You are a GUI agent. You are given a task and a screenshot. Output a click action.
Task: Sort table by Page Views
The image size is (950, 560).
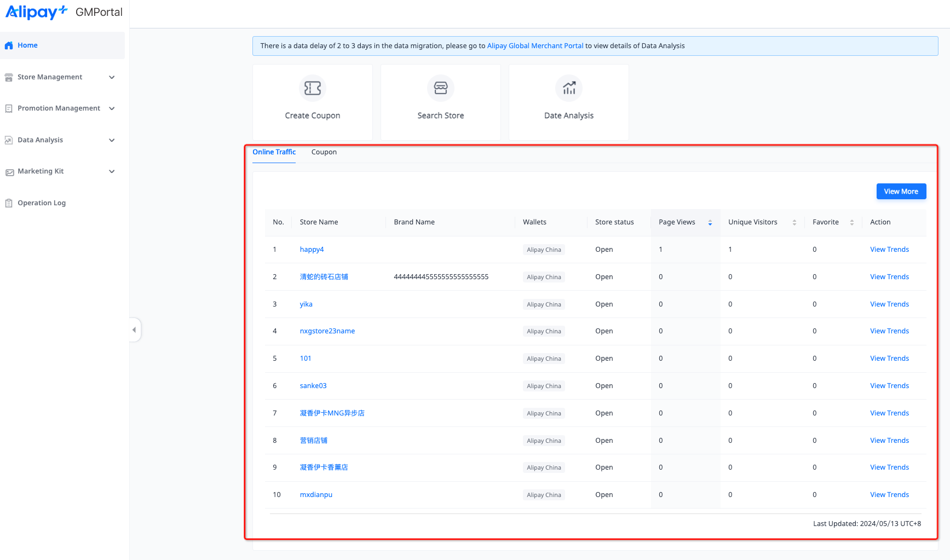[x=710, y=222]
